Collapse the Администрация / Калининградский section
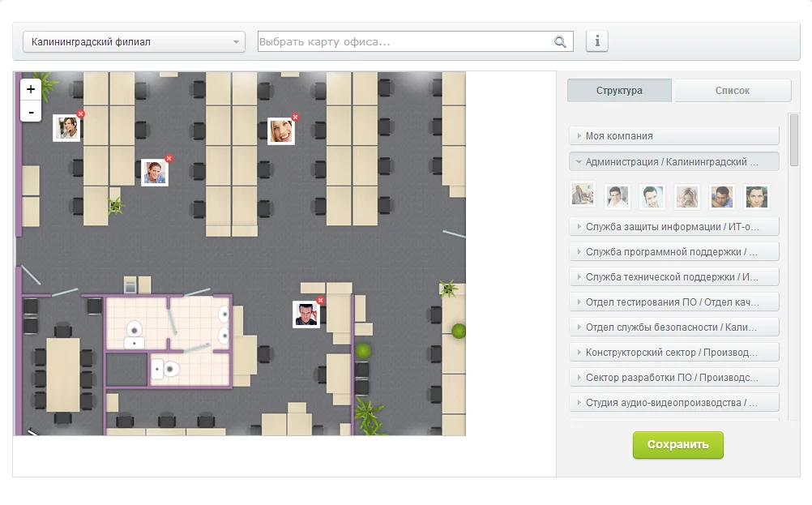 (674, 162)
